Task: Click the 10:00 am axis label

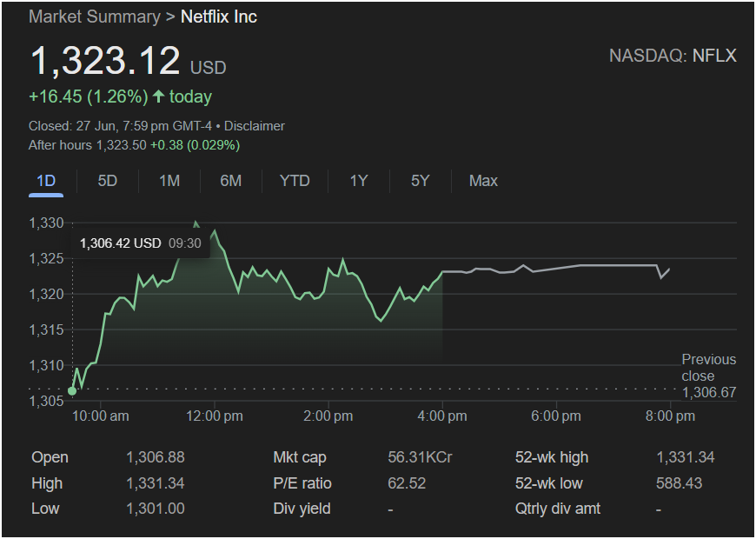Action: pos(100,416)
